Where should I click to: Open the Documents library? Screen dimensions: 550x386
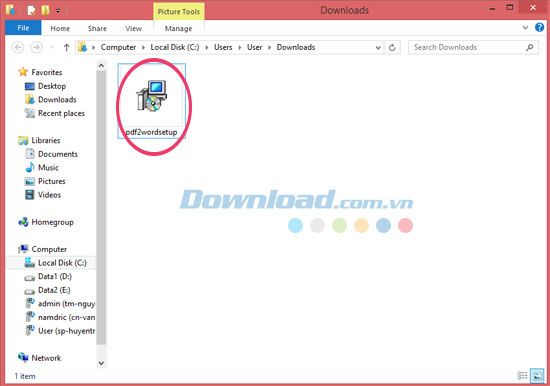[x=58, y=154]
